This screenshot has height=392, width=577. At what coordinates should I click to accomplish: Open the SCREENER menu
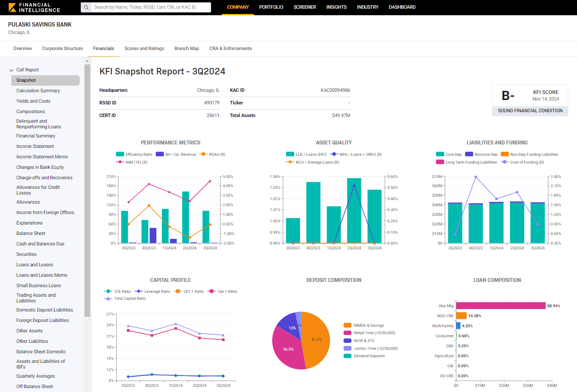(x=305, y=7)
